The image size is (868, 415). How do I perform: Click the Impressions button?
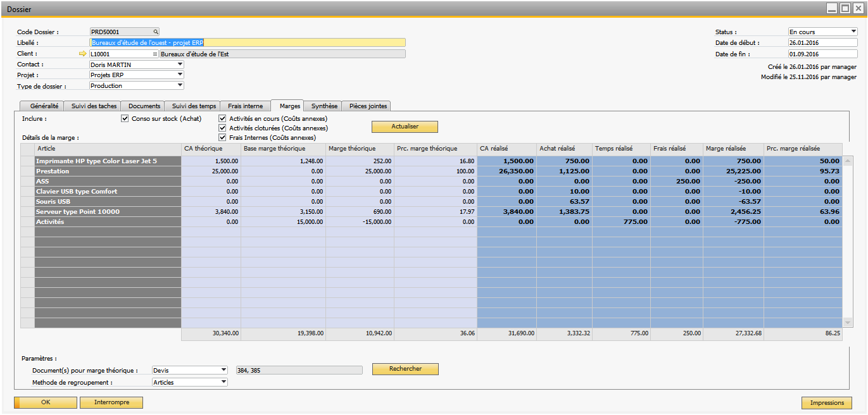[x=827, y=403]
